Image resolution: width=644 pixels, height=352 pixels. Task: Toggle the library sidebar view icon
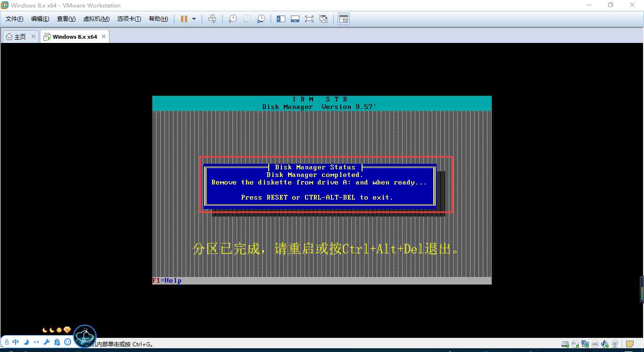click(x=281, y=19)
